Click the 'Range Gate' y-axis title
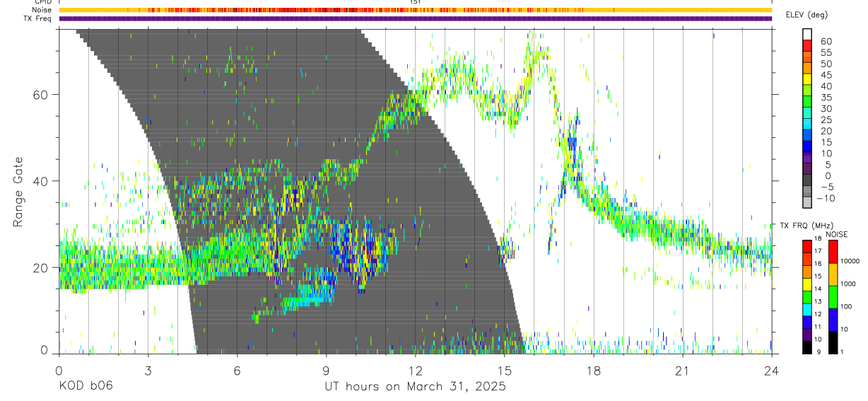This screenshot has width=868, height=401. coord(19,192)
